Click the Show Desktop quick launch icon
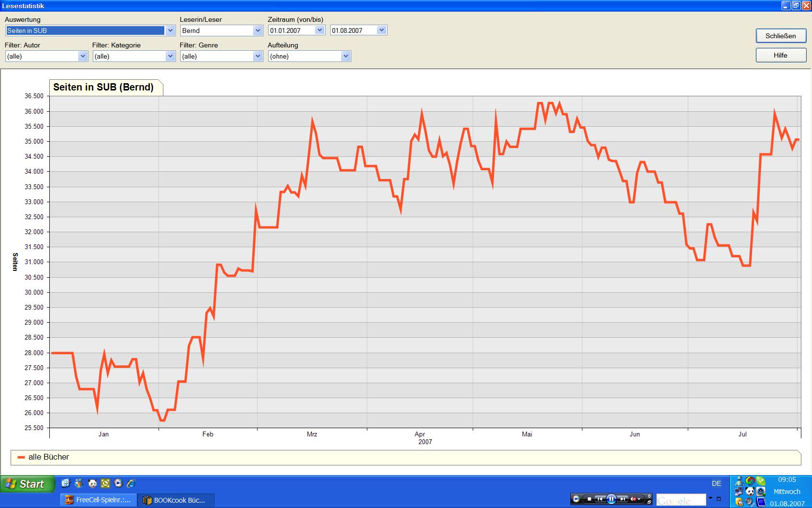This screenshot has width=812, height=508. coord(66,483)
